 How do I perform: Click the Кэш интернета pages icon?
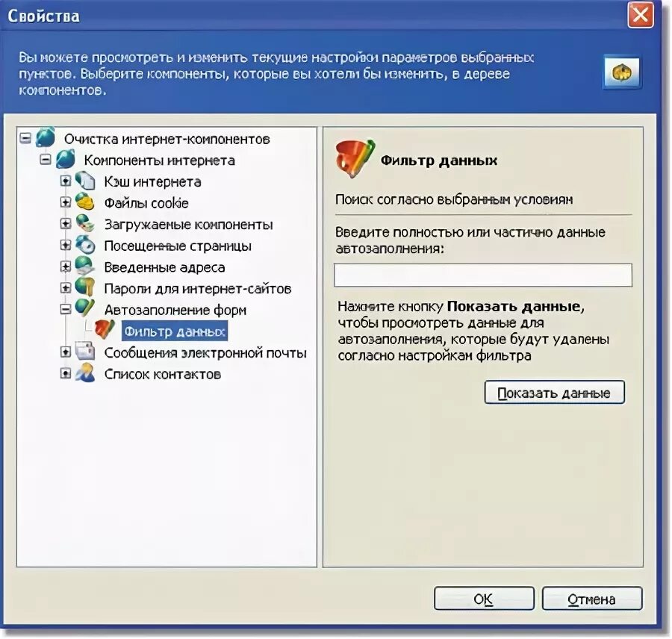85,181
